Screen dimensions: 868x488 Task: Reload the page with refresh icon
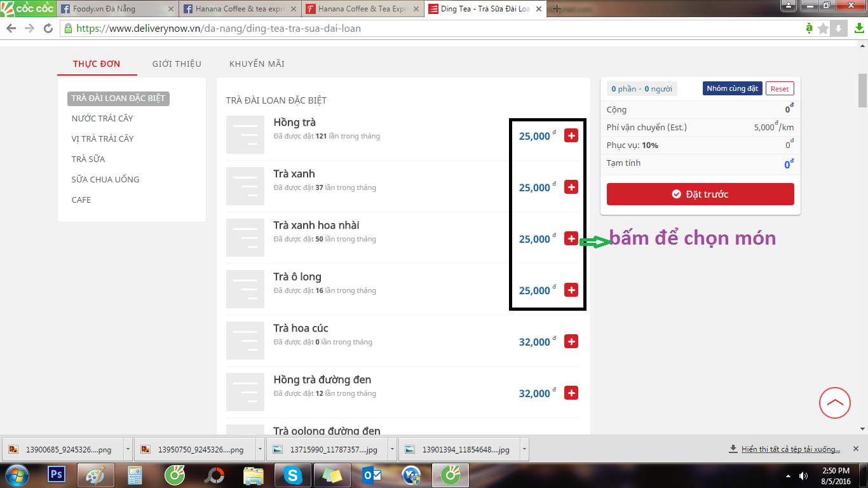(x=48, y=29)
